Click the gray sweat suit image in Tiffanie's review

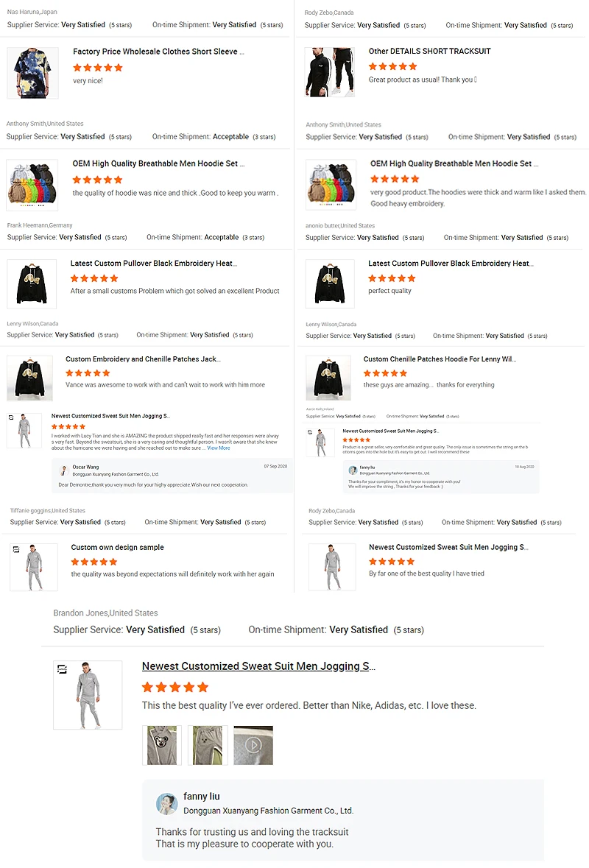point(34,567)
